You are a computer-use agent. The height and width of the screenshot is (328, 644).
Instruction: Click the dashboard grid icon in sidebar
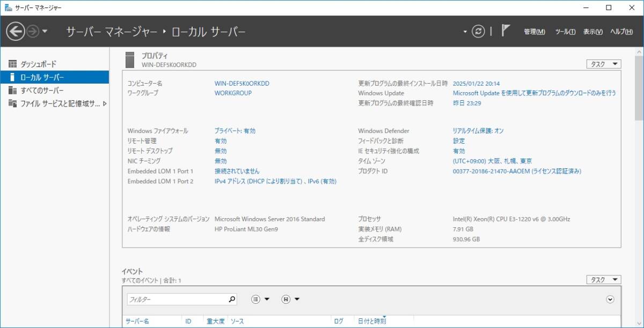12,64
